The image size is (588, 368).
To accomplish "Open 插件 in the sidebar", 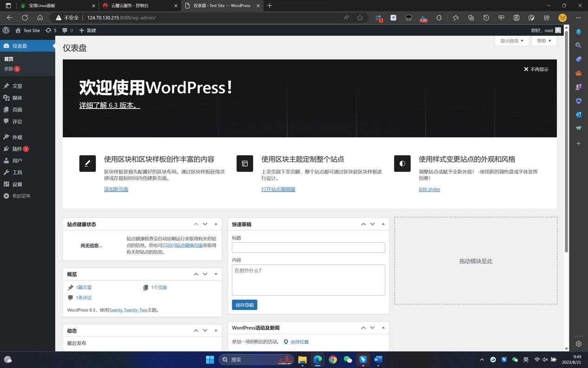I will tap(17, 148).
